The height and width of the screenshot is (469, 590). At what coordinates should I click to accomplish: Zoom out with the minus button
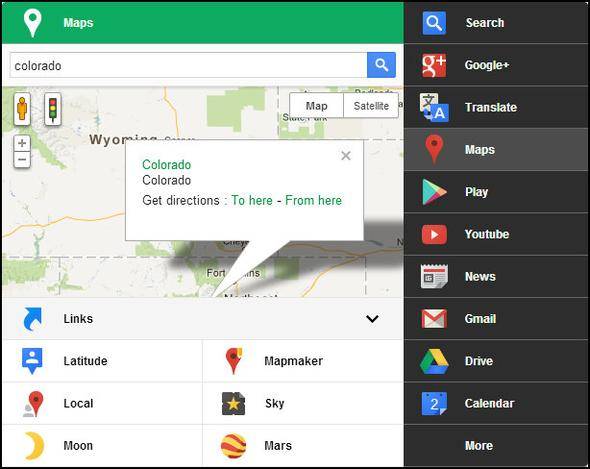[x=22, y=160]
